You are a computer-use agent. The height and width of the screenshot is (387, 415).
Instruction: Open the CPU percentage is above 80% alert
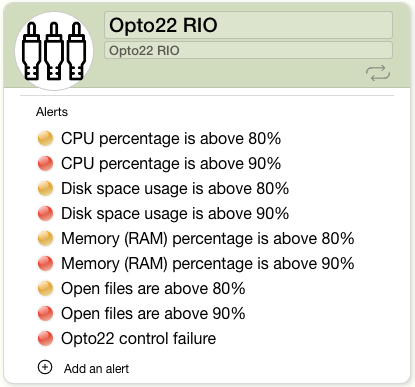(x=171, y=138)
